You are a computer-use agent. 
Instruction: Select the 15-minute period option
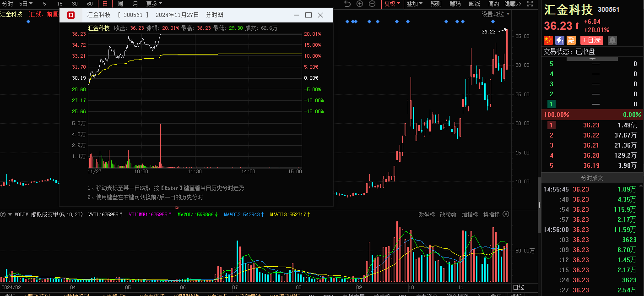60,4
